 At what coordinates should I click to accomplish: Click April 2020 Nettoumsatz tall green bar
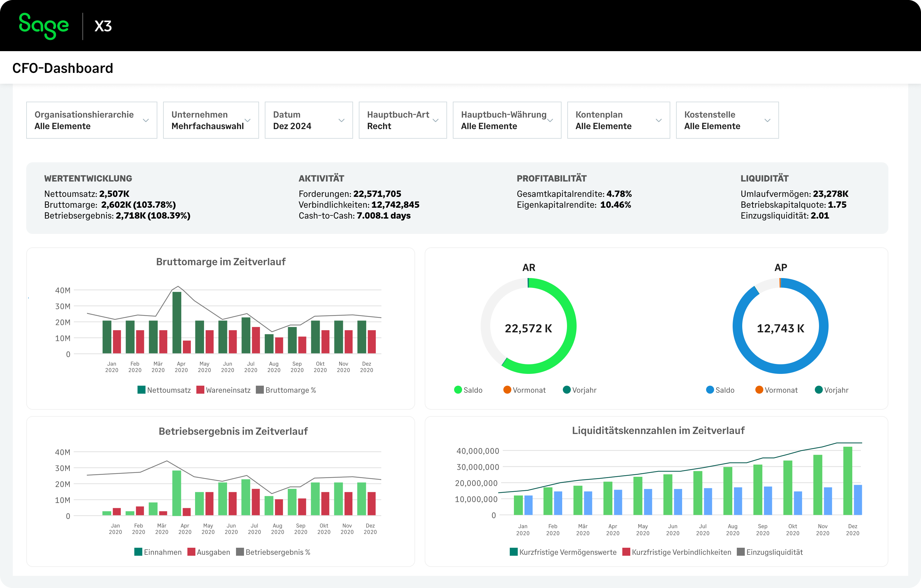pyautogui.click(x=177, y=322)
